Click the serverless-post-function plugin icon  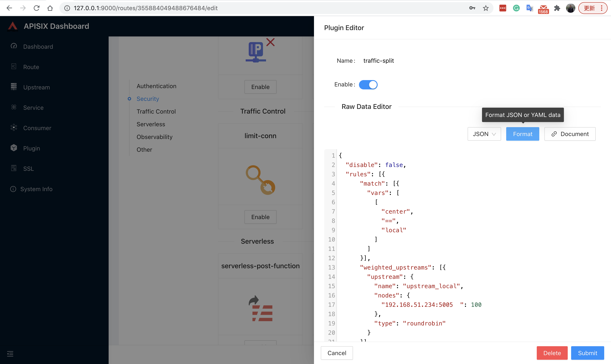tap(261, 308)
